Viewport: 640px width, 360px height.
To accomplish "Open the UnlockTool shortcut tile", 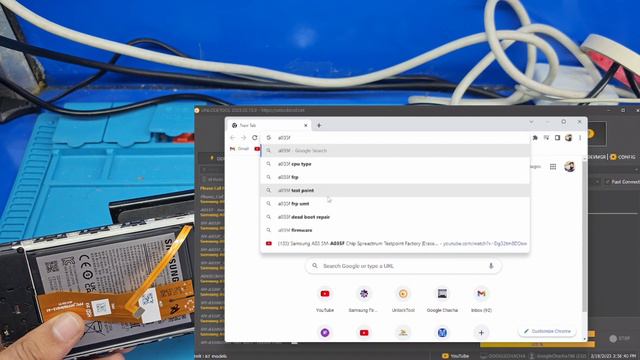I will 403,300.
